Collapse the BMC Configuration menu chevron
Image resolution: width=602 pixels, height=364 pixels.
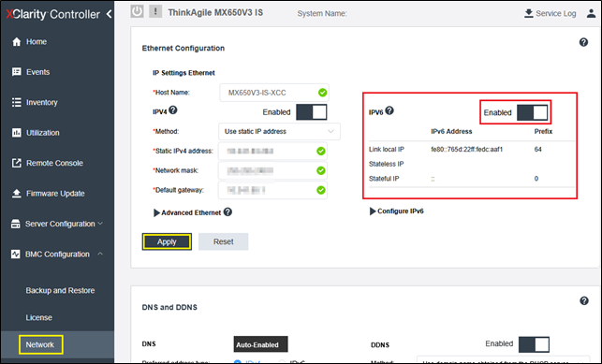[x=100, y=254]
